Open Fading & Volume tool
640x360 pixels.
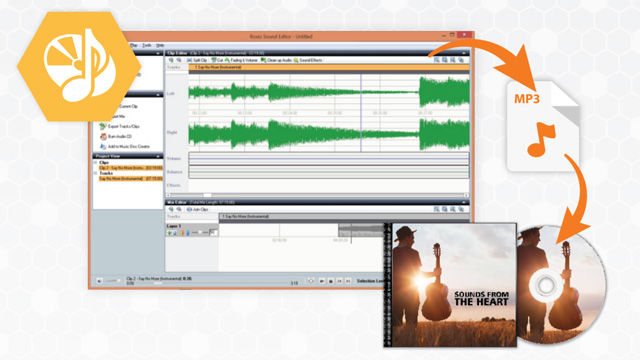pos(241,60)
